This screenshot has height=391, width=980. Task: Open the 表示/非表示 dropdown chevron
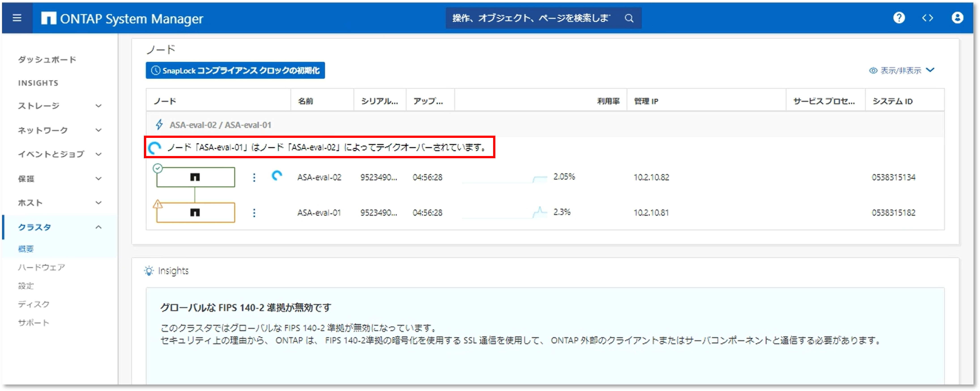coord(930,70)
